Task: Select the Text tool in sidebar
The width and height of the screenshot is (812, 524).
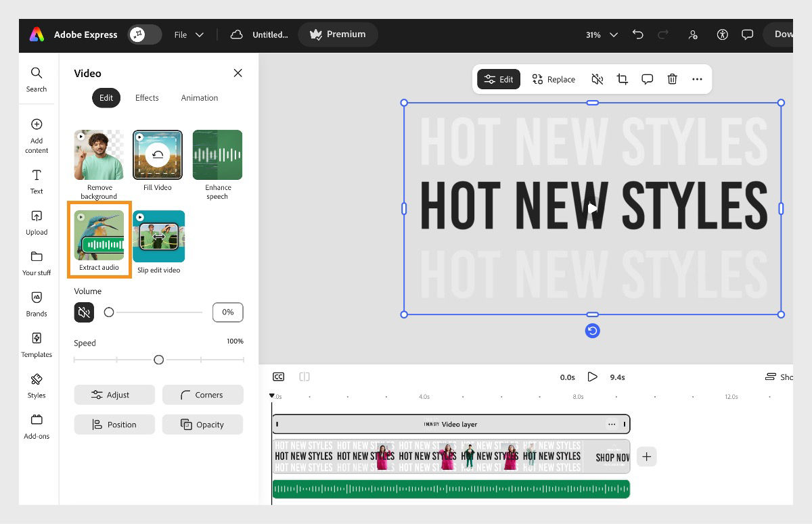Action: tap(37, 182)
